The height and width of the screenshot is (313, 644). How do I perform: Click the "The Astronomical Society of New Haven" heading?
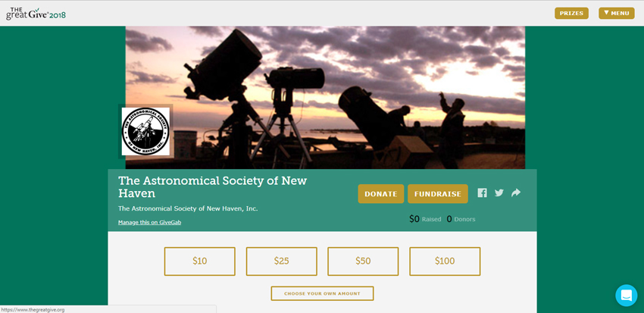[x=212, y=187]
